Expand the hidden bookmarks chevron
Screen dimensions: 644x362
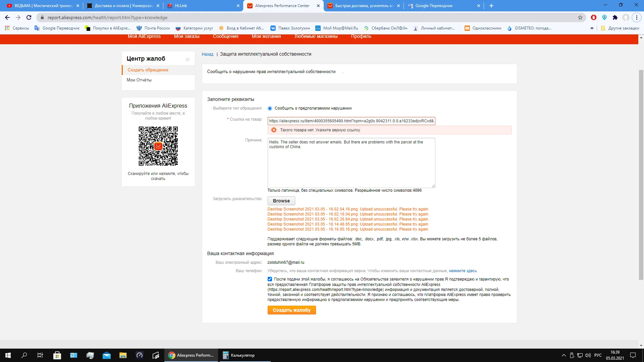pos(592,28)
